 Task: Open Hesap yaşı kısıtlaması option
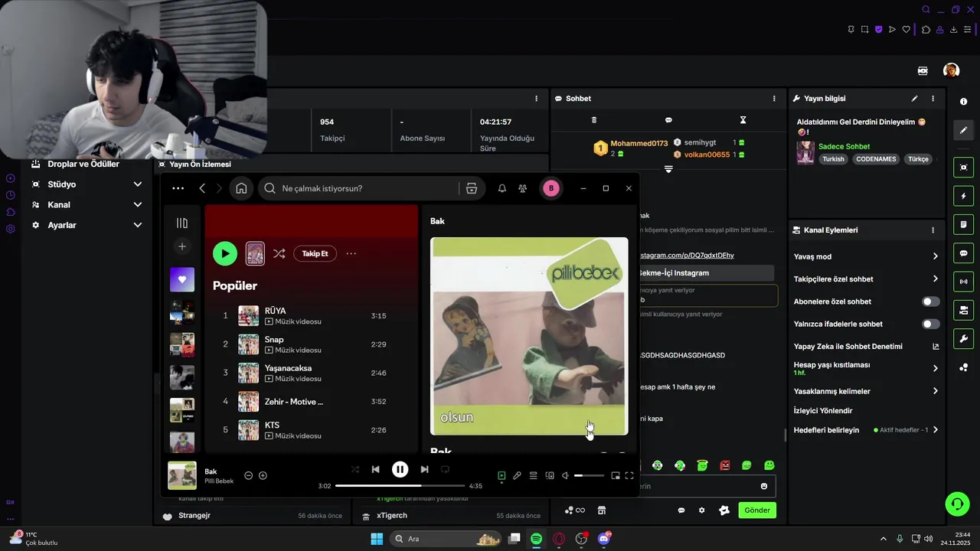coord(866,368)
